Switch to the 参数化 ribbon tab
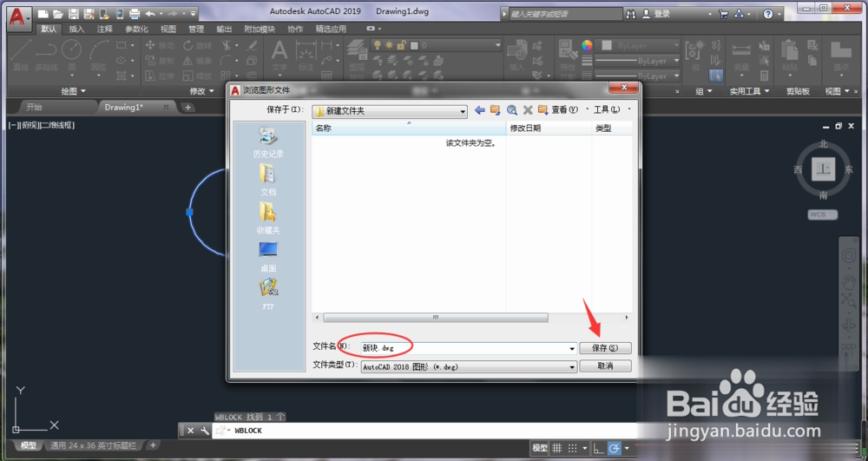 pyautogui.click(x=136, y=29)
